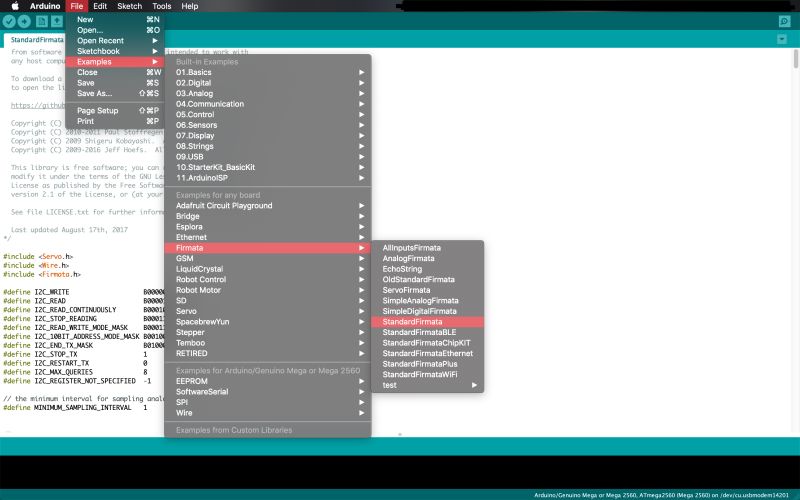Expand the Robot Control examples submenu

tap(268, 280)
